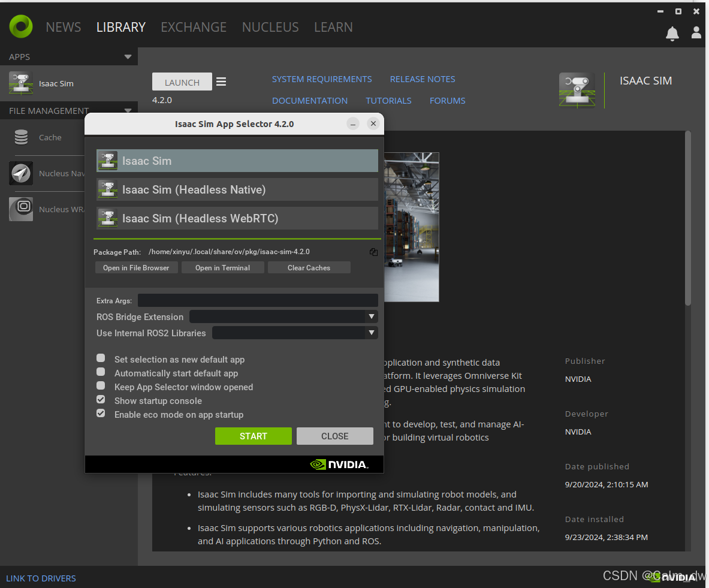Click Clear Caches button
Screen dimensions: 709x588
point(309,268)
